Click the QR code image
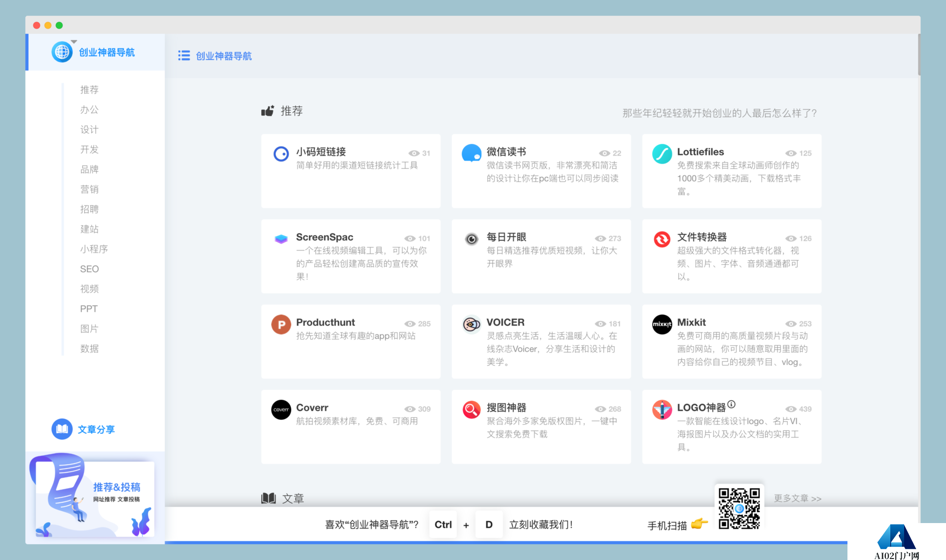The width and height of the screenshot is (946, 560). 739,508
